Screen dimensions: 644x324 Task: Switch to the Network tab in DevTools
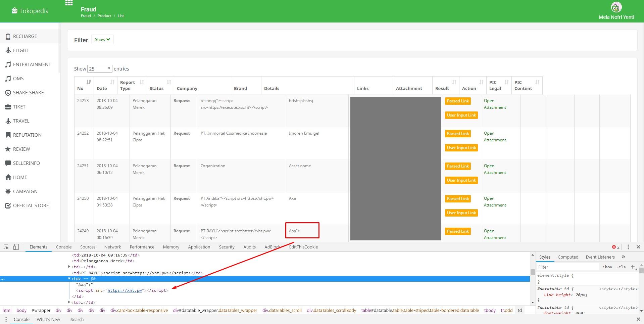coord(112,247)
